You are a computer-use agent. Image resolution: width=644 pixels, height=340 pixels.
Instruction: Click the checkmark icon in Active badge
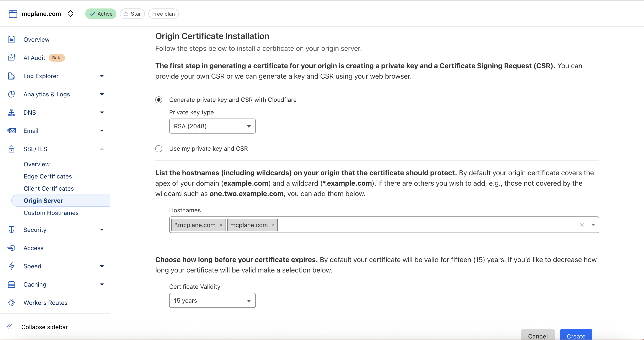(92, 14)
